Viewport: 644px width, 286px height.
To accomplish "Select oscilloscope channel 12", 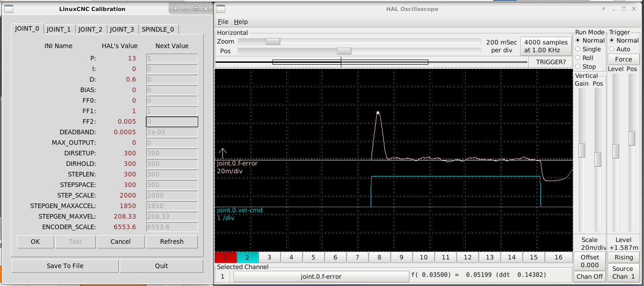I will click(x=467, y=257).
